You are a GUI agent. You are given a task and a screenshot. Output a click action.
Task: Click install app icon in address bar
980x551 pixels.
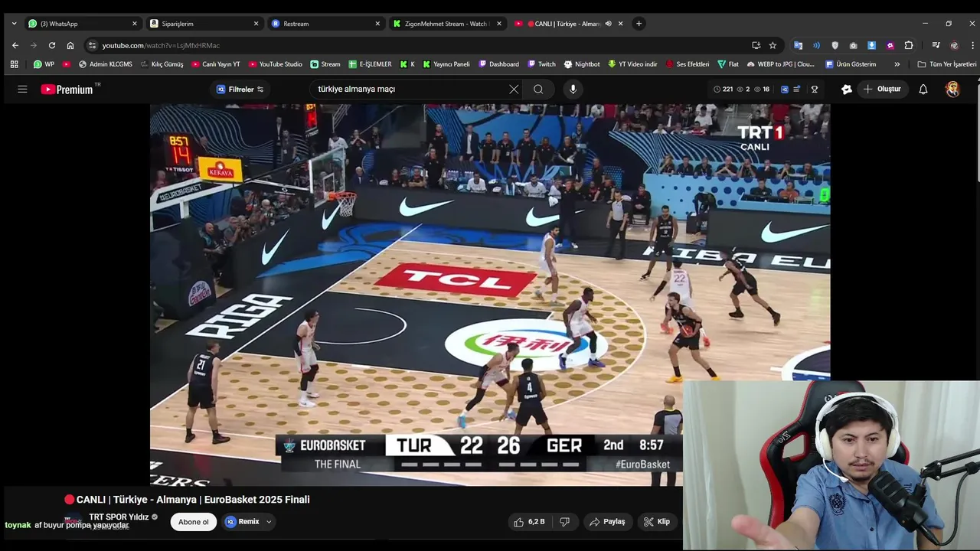[x=756, y=45]
